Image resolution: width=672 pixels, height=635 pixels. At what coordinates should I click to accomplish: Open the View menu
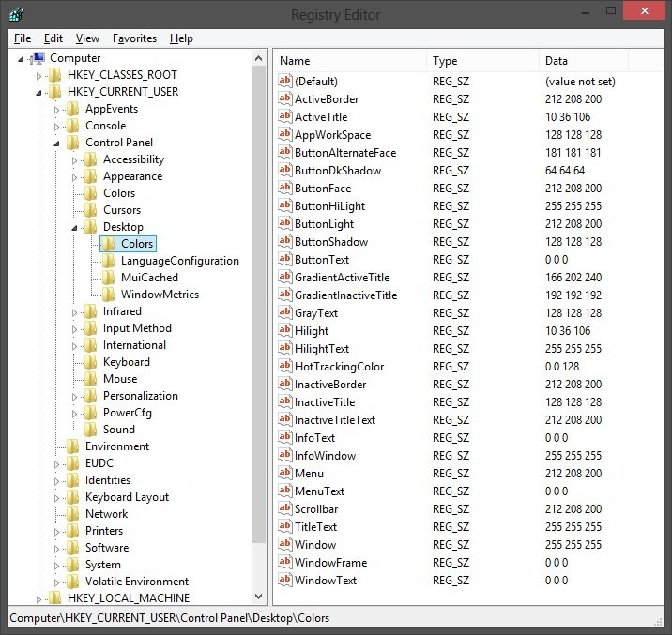coord(87,38)
